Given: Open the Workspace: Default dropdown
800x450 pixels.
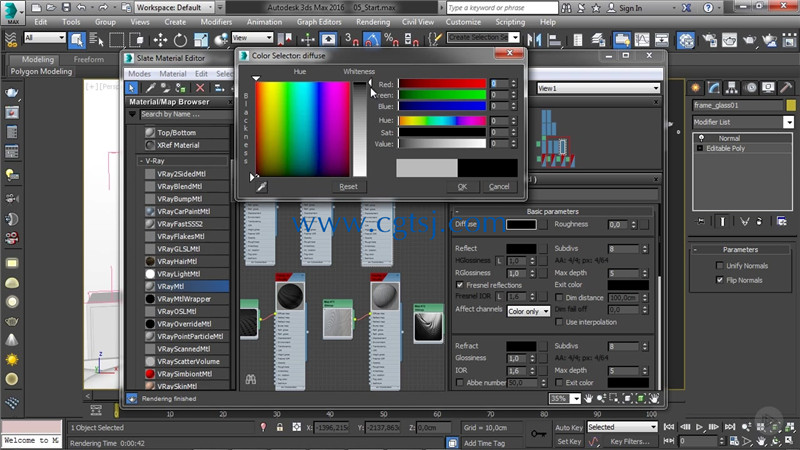Looking at the screenshot, I should [x=175, y=8].
